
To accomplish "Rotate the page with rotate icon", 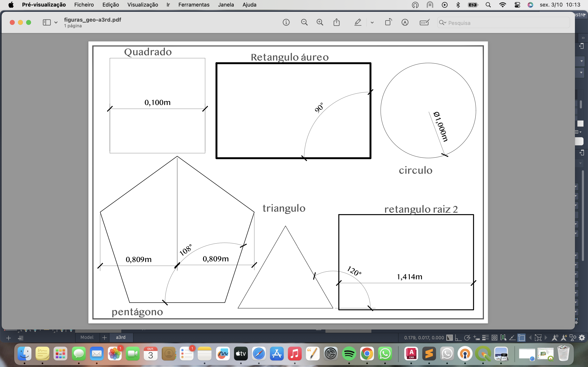I will [x=388, y=22].
